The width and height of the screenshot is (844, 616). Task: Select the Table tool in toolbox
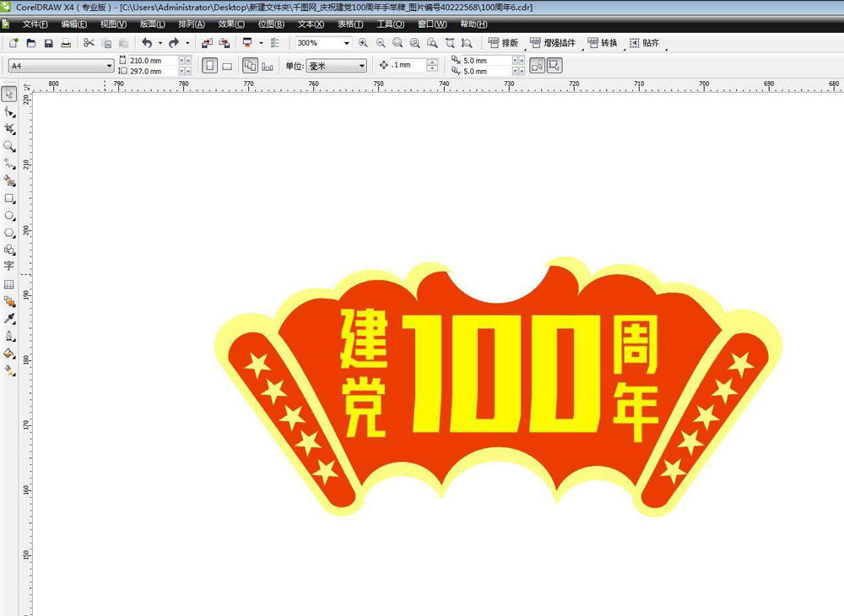(x=9, y=284)
